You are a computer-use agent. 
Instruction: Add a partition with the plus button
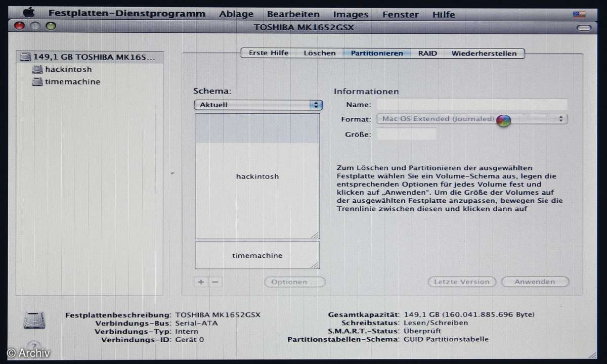(x=201, y=282)
